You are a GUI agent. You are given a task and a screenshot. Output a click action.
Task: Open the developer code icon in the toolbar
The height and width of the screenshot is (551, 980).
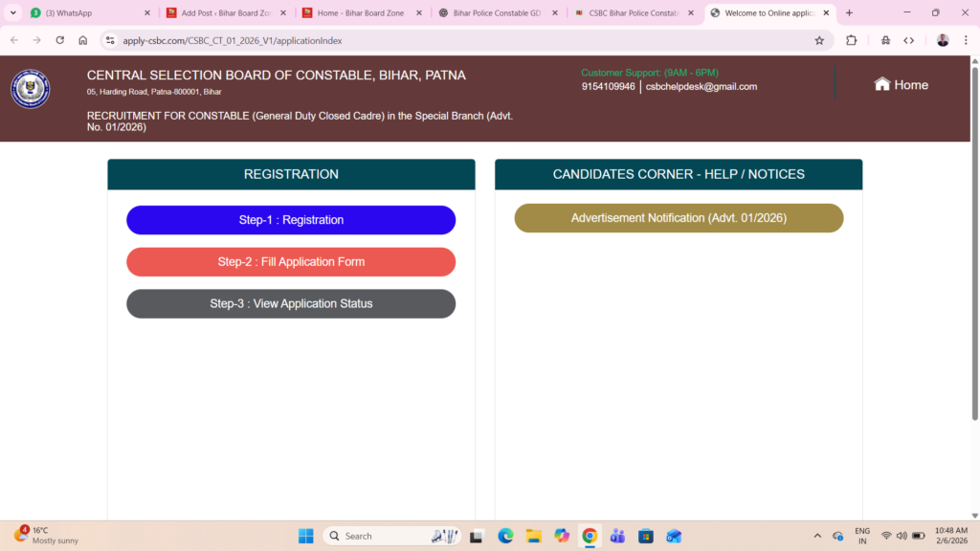pos(908,41)
